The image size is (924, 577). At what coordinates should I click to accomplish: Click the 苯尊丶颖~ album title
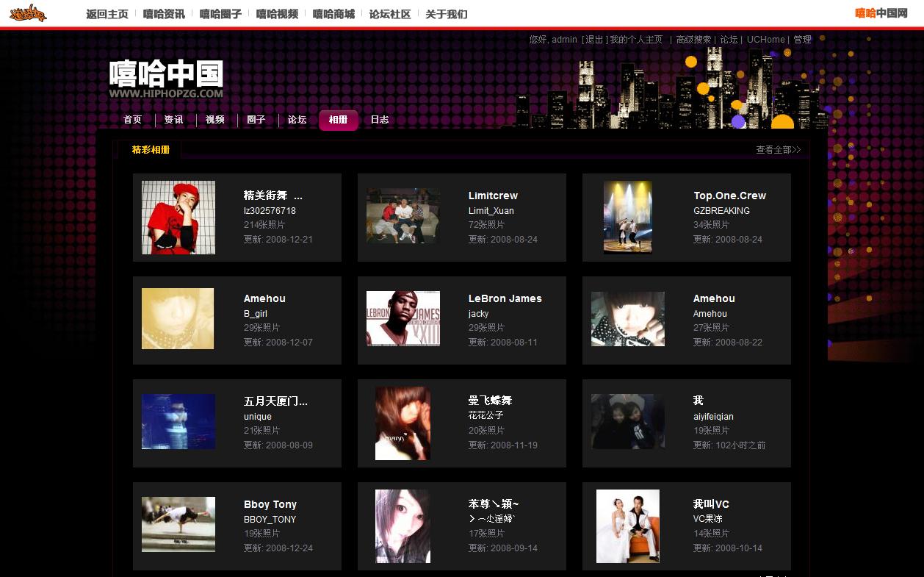tap(494, 504)
